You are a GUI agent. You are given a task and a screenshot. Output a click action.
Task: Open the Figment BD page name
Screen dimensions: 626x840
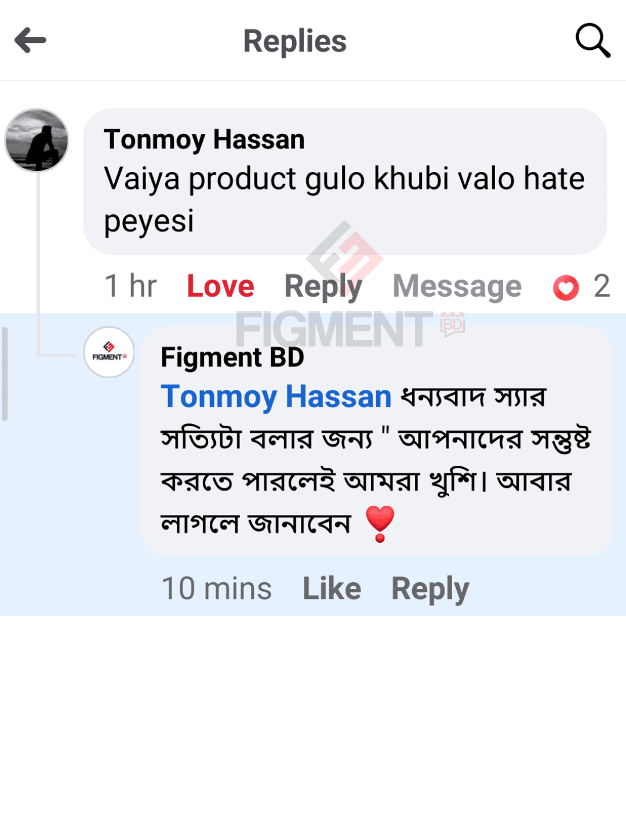tap(232, 357)
